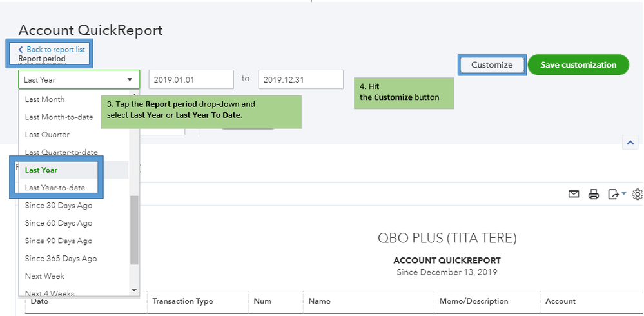Image resolution: width=644 pixels, height=316 pixels.
Task: Click the Customize button
Action: pos(492,65)
